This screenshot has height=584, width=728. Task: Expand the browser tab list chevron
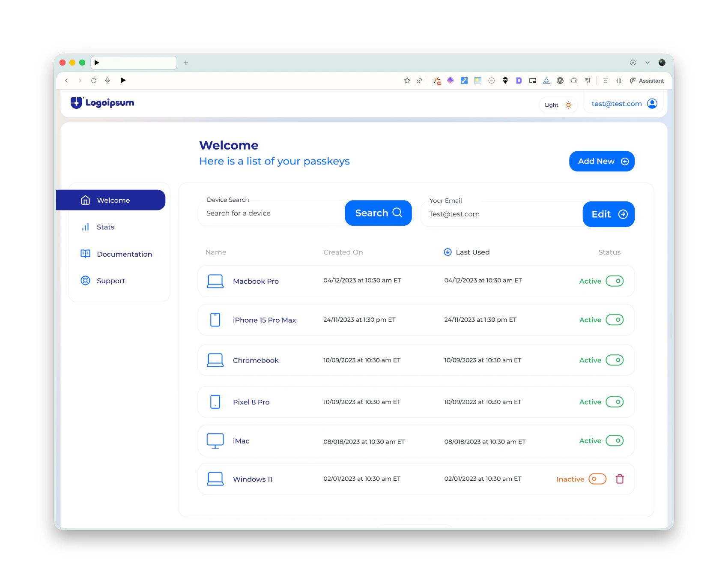tap(647, 63)
